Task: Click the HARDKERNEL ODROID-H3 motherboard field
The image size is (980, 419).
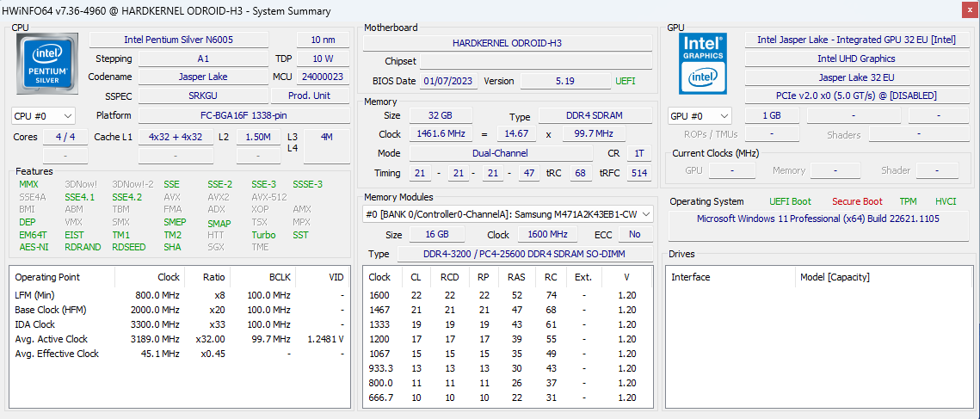Action: coord(508,43)
